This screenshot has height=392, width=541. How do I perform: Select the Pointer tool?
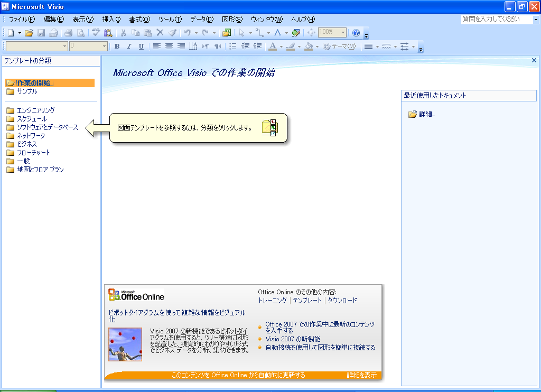[241, 33]
